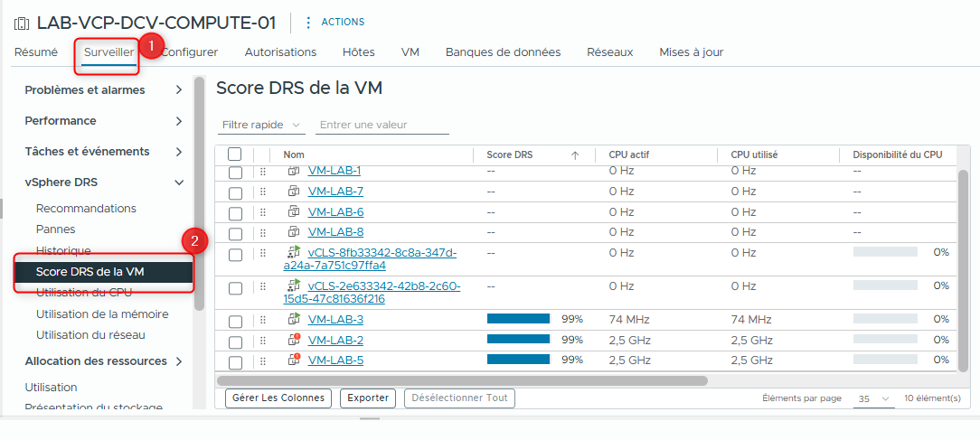Open the VM-LAB-2 link
The height and width of the screenshot is (440, 980).
click(335, 340)
